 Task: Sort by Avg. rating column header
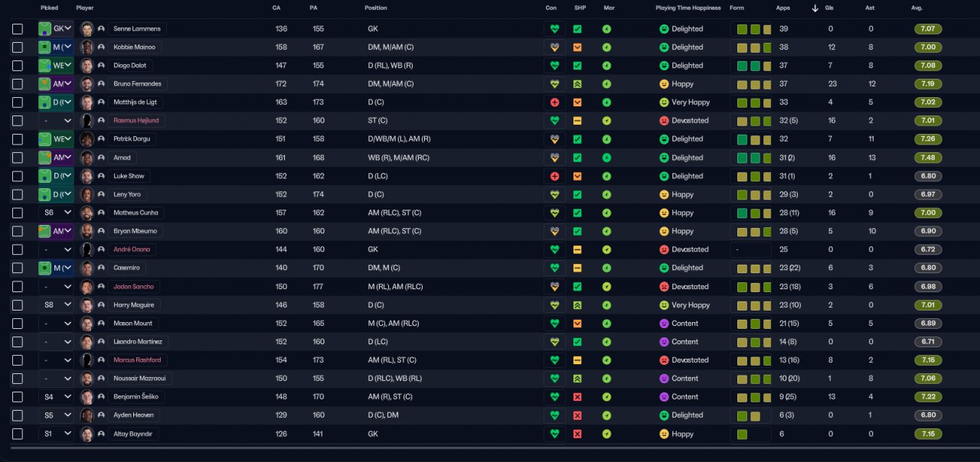[917, 8]
